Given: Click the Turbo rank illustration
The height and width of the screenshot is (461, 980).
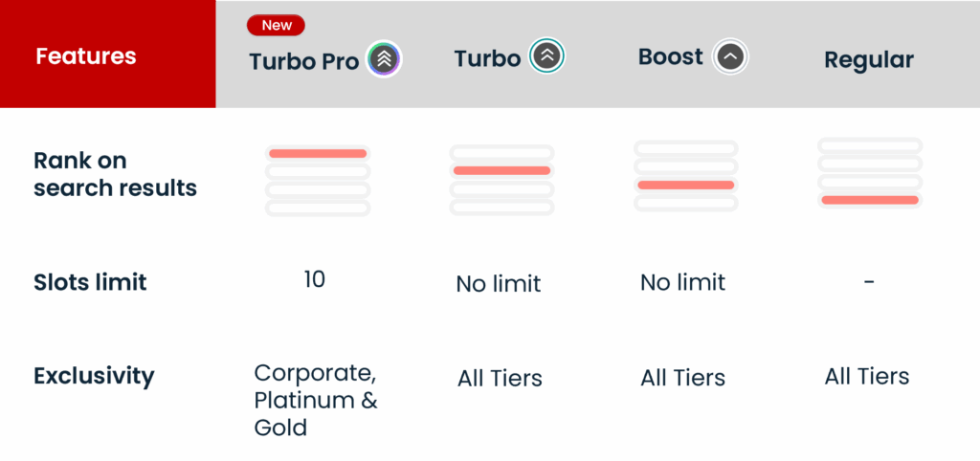Looking at the screenshot, I should tap(501, 180).
